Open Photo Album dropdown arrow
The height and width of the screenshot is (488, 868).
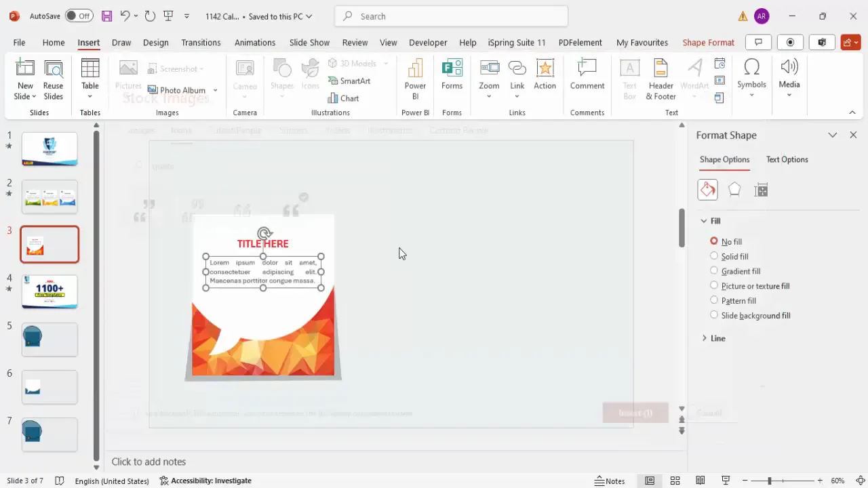click(x=215, y=90)
